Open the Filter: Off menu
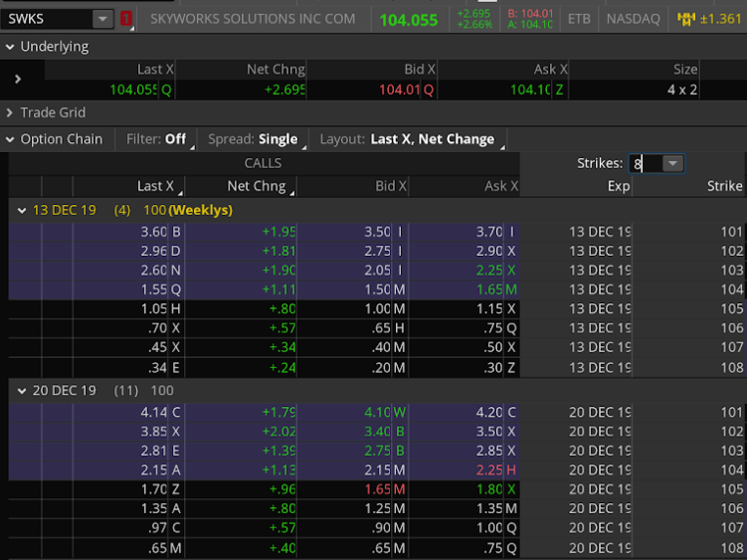 point(156,139)
